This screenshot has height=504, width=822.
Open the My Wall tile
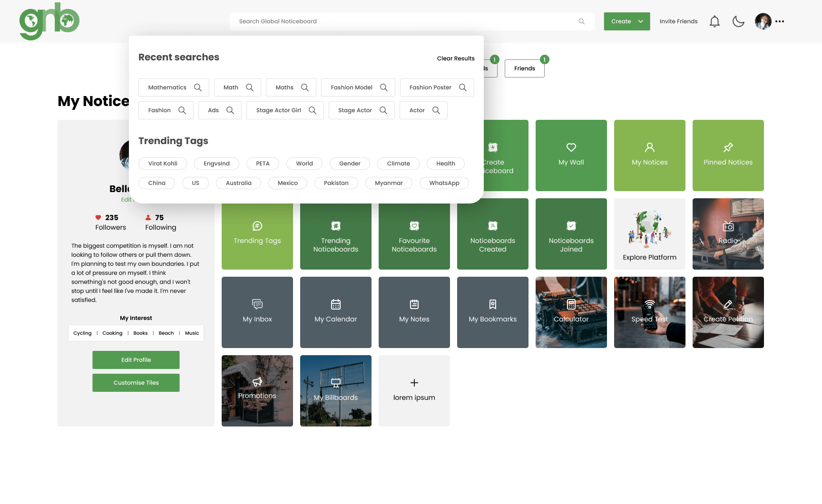pos(571,155)
